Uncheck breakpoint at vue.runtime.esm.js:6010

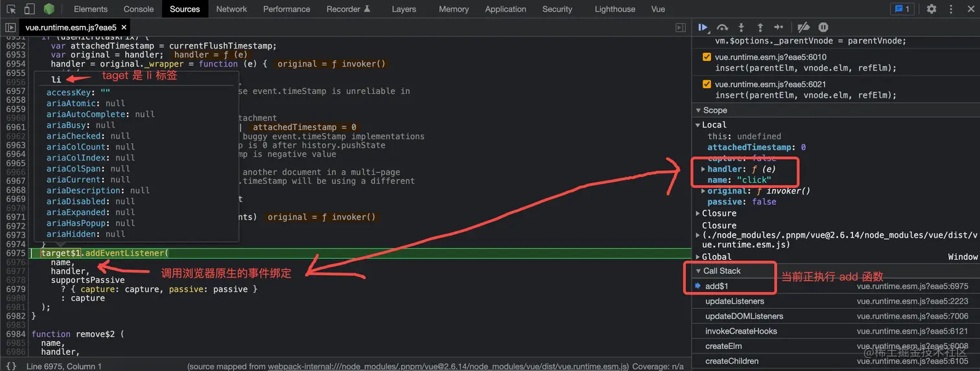(x=707, y=57)
